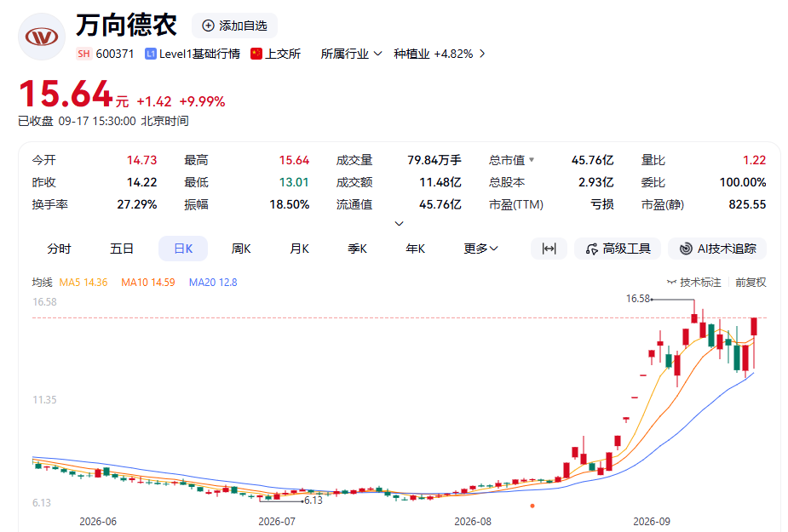The height and width of the screenshot is (532, 788).
Task: Open 高级工具 advanced tools
Action: pyautogui.click(x=618, y=249)
